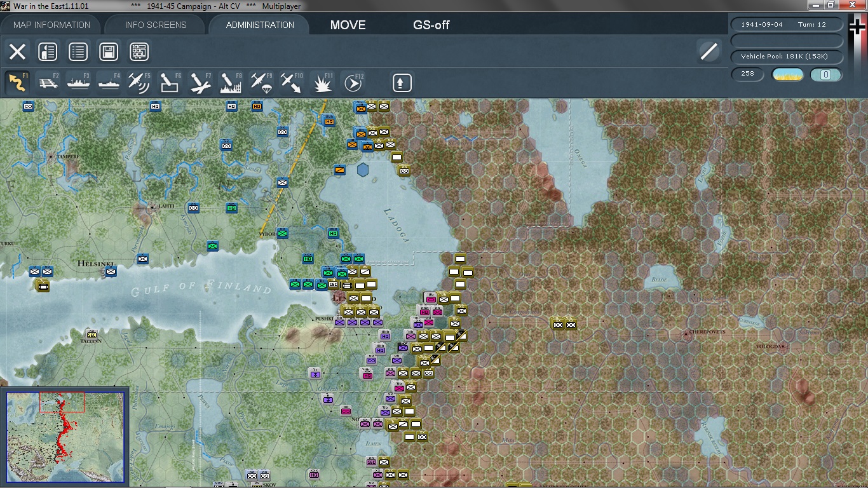Select the blue hexagon marker on Lake Ladoga

tap(363, 170)
